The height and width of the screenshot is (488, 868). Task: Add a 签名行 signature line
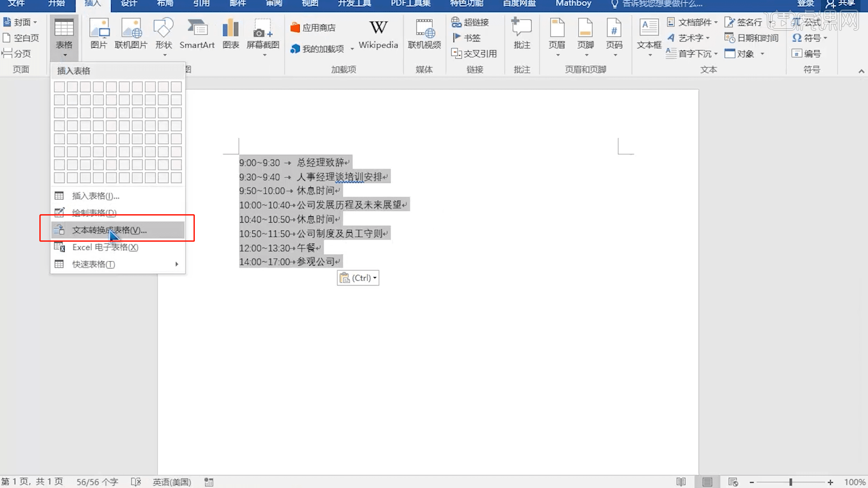(x=744, y=22)
